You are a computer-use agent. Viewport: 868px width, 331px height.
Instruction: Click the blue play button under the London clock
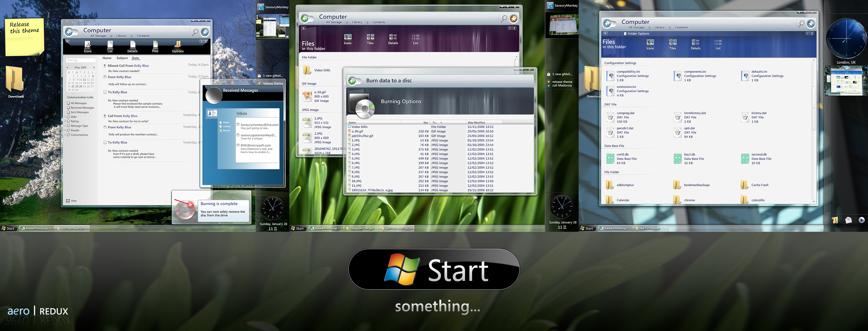pos(862,220)
